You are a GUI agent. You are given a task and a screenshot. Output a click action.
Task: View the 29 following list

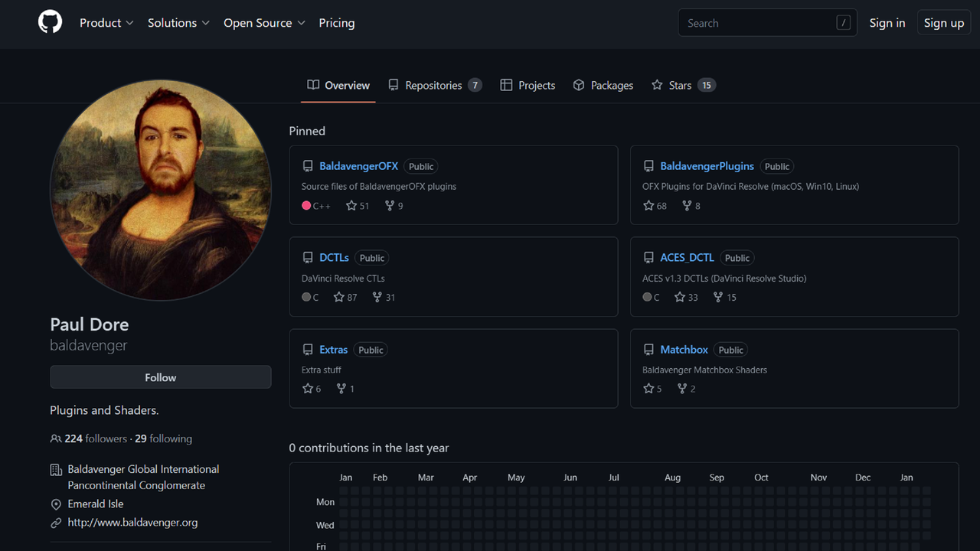pyautogui.click(x=163, y=439)
